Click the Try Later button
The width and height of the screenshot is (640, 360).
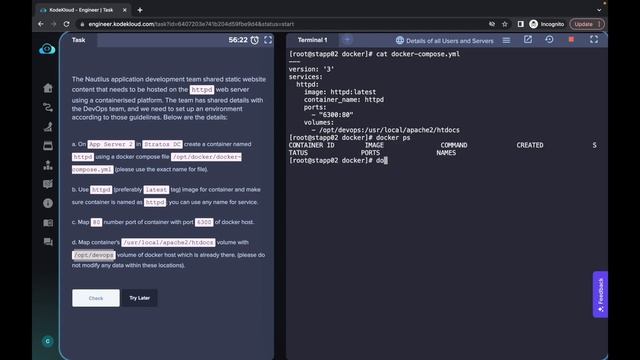click(140, 298)
